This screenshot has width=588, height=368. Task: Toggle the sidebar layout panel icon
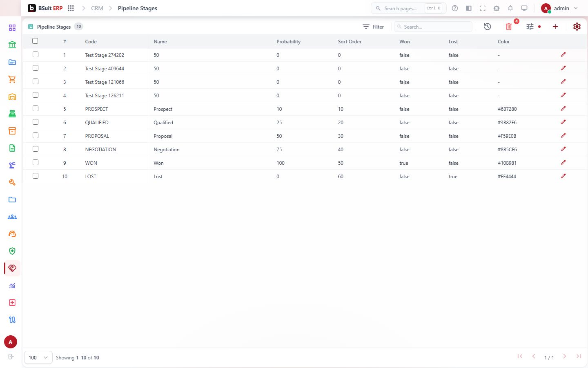(x=469, y=8)
